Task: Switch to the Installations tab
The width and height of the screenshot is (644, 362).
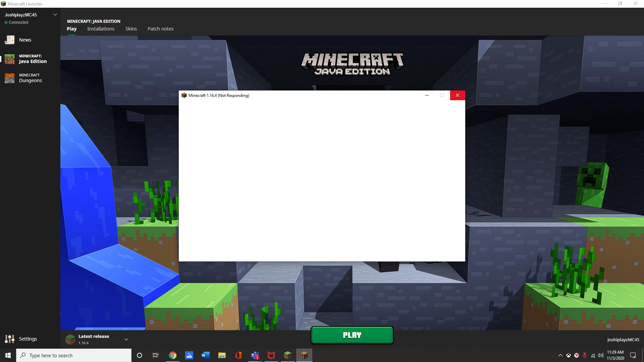Action: [x=101, y=29]
